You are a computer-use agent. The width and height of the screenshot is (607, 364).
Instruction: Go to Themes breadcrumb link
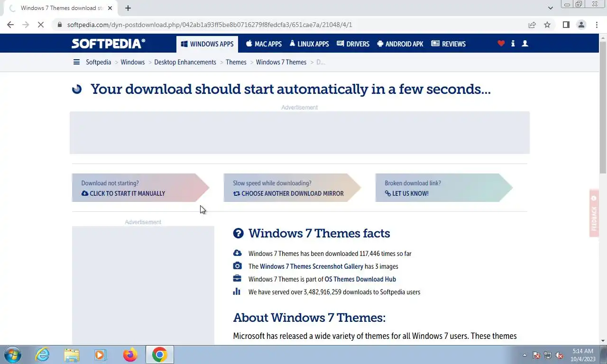236,62
